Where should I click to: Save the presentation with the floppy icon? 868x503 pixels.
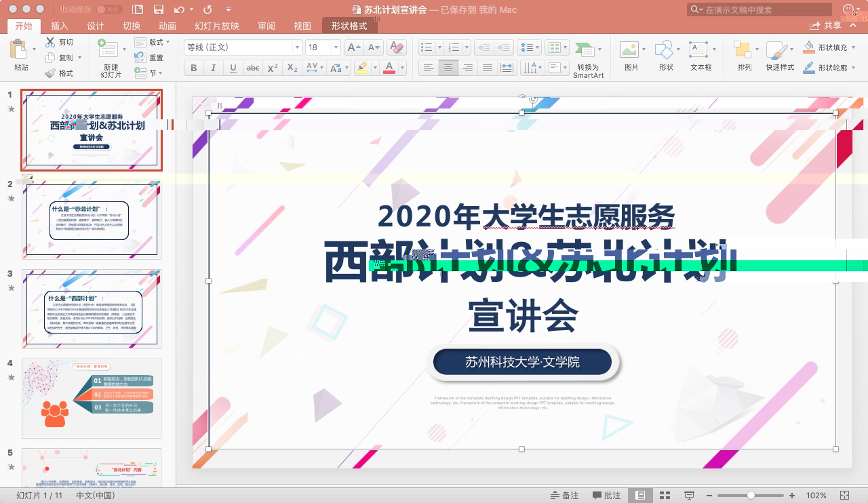click(x=159, y=9)
